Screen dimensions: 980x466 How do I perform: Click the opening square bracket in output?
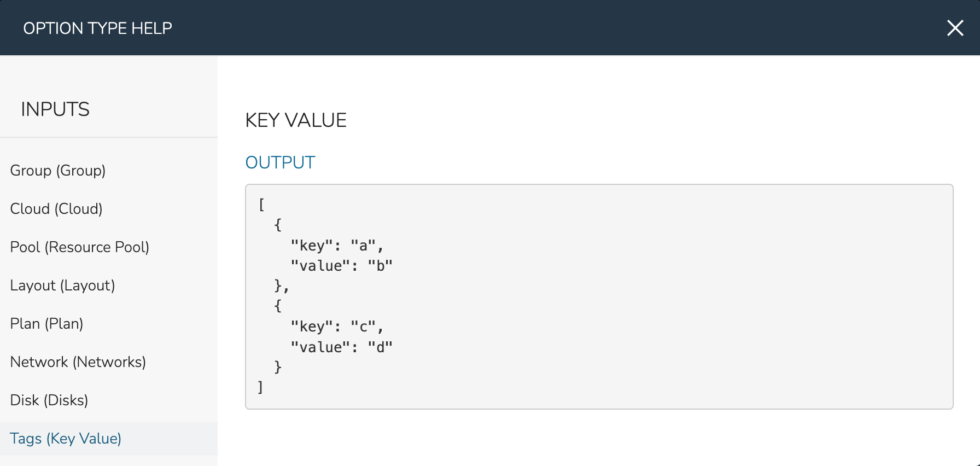coord(261,205)
